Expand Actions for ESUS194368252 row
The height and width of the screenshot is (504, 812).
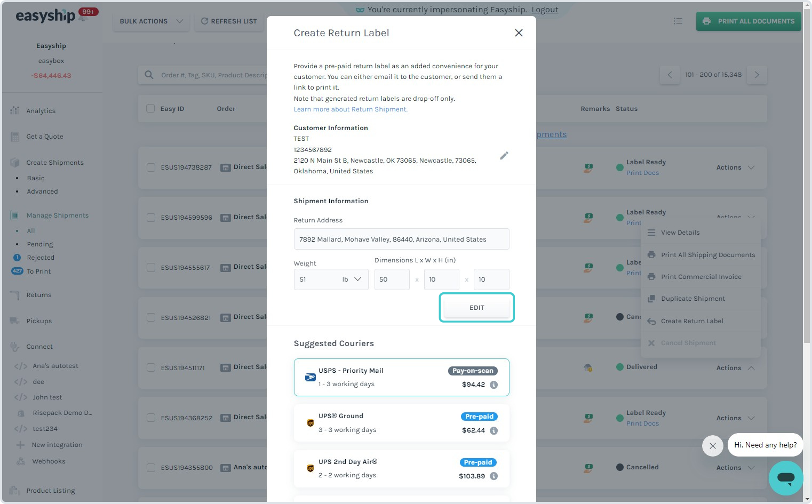tap(735, 418)
